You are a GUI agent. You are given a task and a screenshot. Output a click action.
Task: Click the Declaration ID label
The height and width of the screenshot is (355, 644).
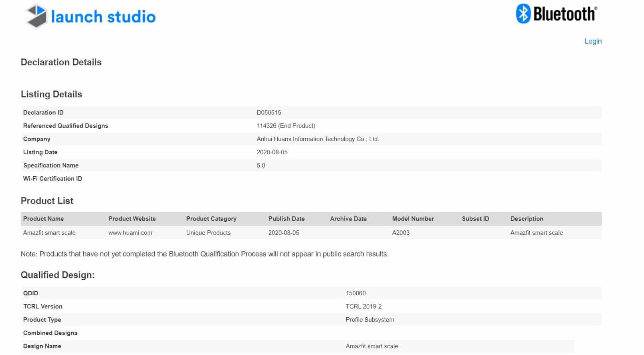pos(43,113)
